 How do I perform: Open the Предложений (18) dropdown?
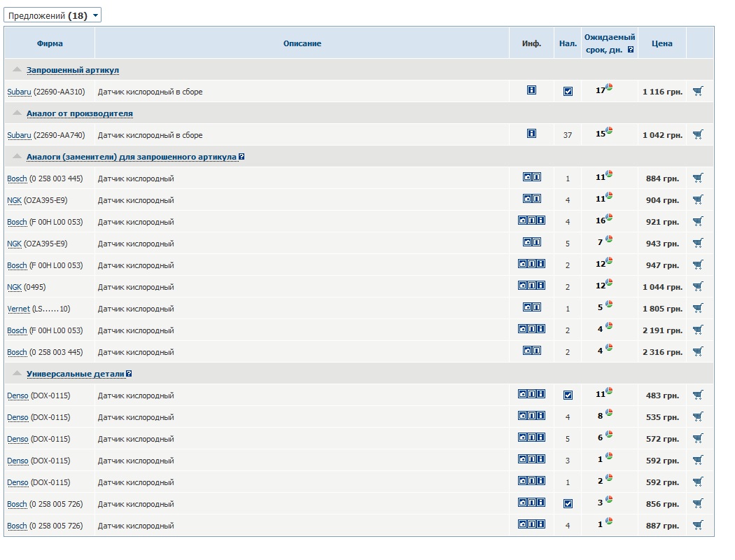pyautogui.click(x=52, y=15)
